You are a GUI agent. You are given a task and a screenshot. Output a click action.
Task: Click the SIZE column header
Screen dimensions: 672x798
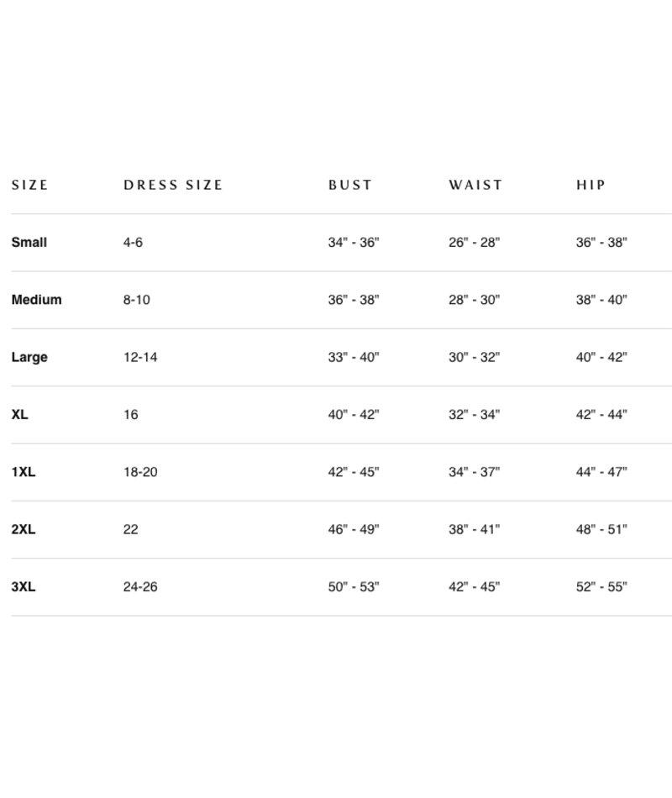[x=29, y=185]
